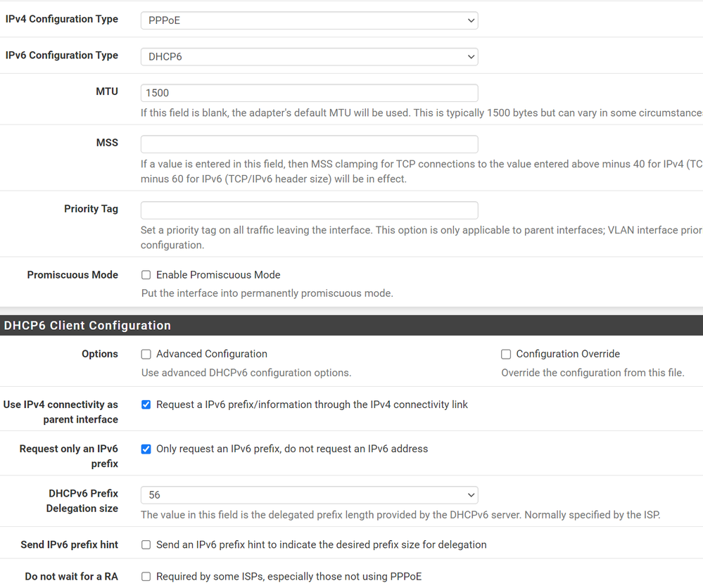Enable Promiscuous Mode
The width and height of the screenshot is (703, 588).
pos(146,274)
